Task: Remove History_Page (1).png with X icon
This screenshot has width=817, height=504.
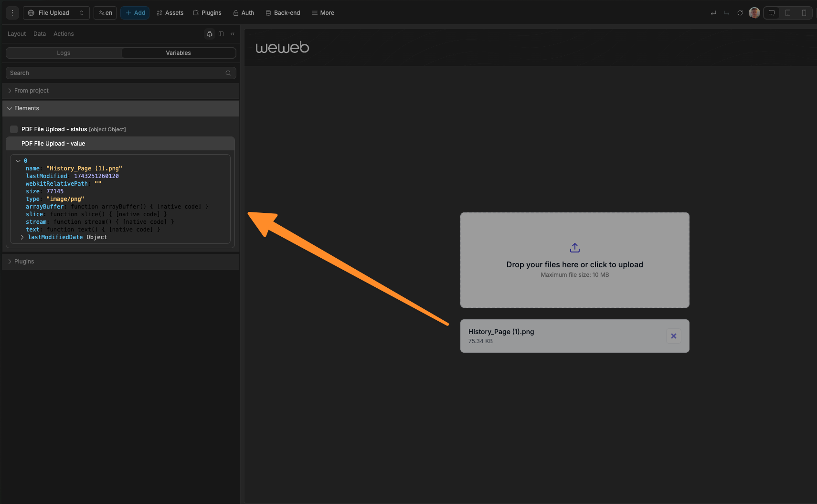Action: [673, 336]
